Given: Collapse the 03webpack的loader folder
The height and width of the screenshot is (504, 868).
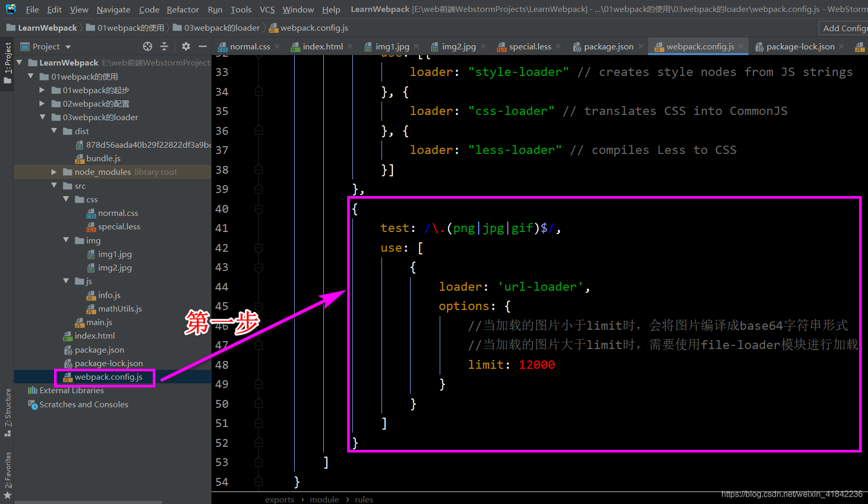Looking at the screenshot, I should click(43, 117).
